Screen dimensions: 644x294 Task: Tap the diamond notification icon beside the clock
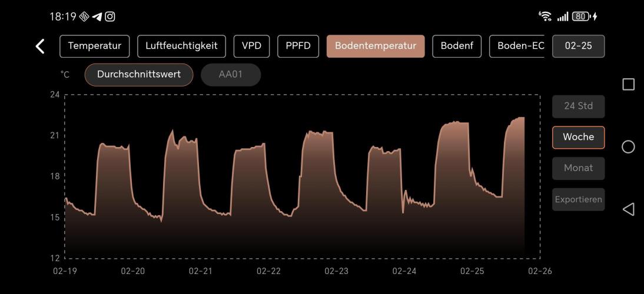(x=84, y=16)
